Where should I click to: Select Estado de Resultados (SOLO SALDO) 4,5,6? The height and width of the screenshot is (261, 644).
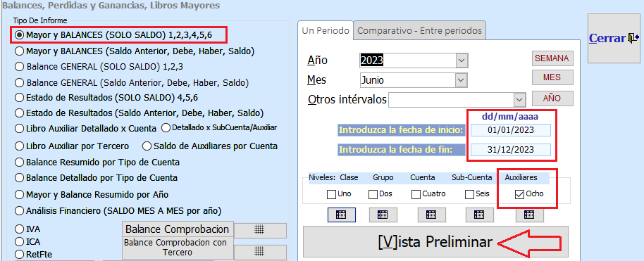(106, 98)
